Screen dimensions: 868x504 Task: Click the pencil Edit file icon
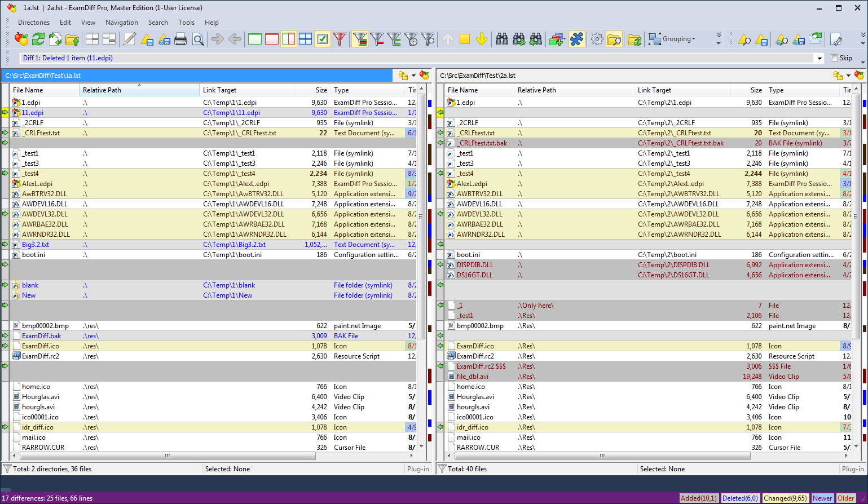(x=130, y=39)
